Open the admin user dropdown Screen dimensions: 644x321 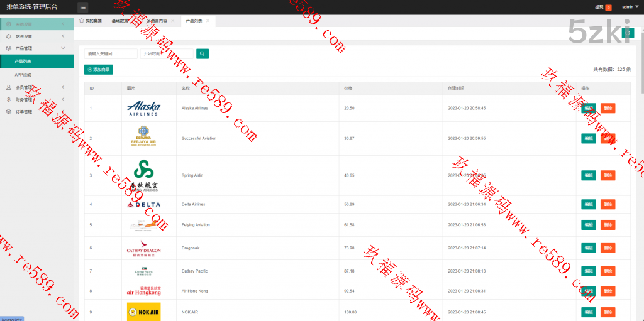(627, 7)
